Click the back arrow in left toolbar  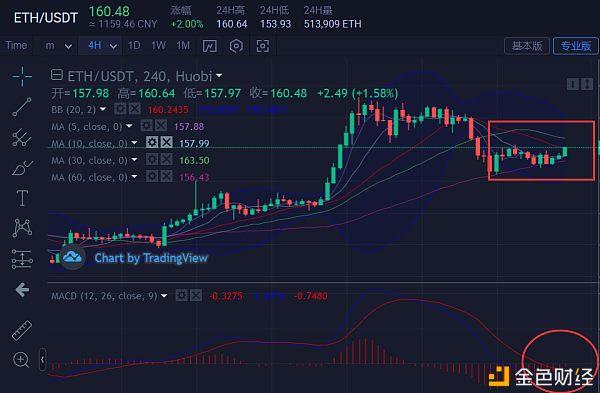(22, 290)
